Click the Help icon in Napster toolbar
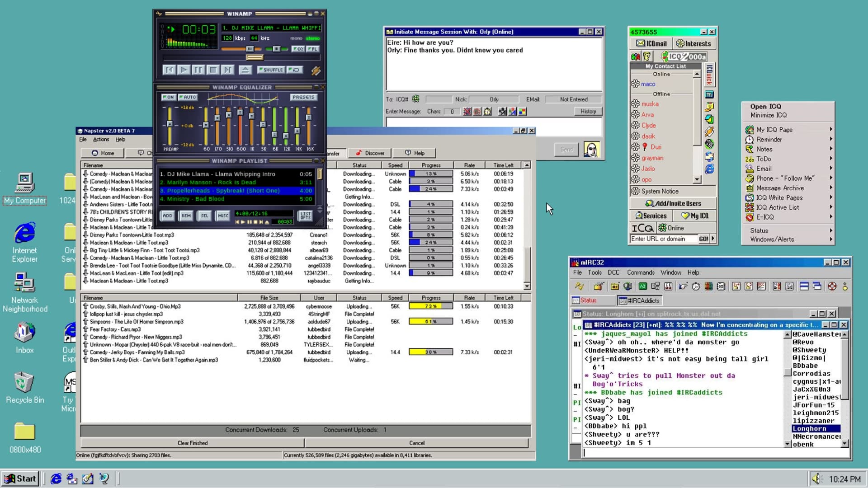This screenshot has height=488, width=868. click(419, 153)
